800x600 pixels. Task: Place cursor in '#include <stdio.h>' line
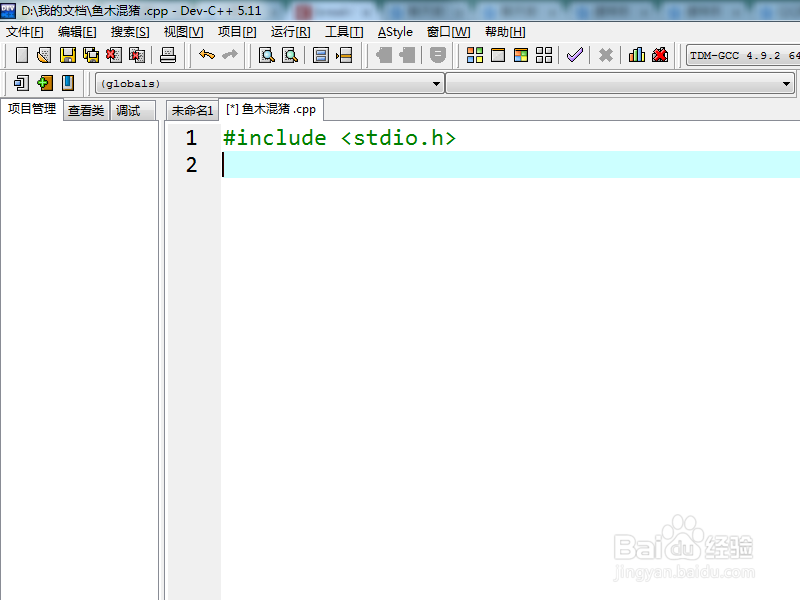[339, 138]
